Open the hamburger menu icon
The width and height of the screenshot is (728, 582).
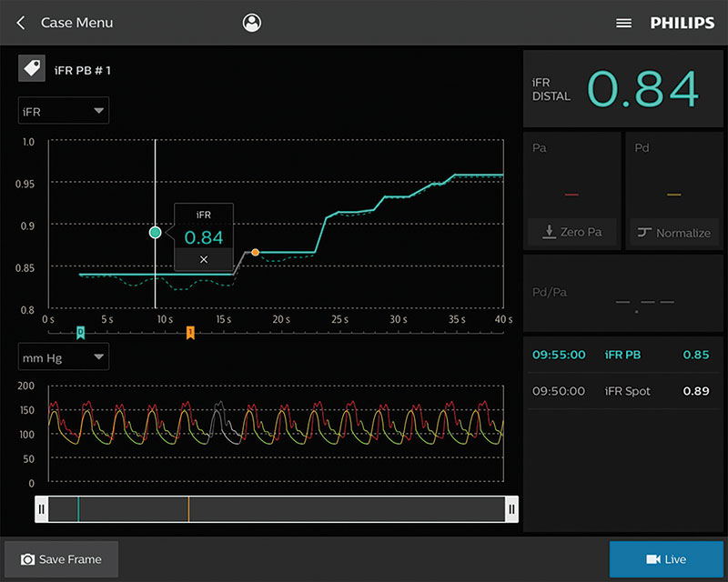623,23
